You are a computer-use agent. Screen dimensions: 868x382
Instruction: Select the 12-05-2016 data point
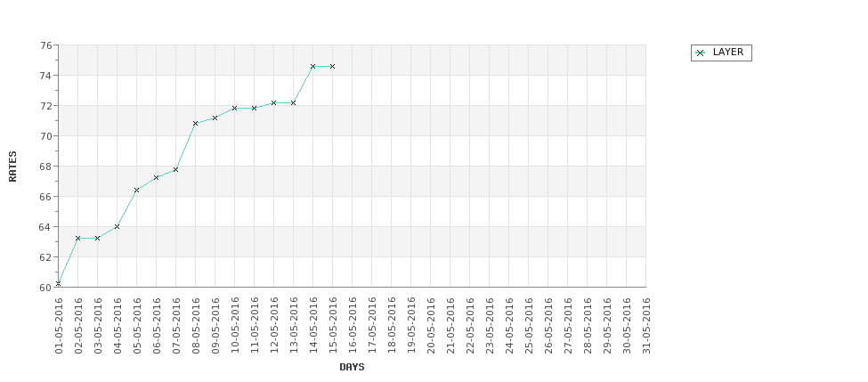(273, 103)
